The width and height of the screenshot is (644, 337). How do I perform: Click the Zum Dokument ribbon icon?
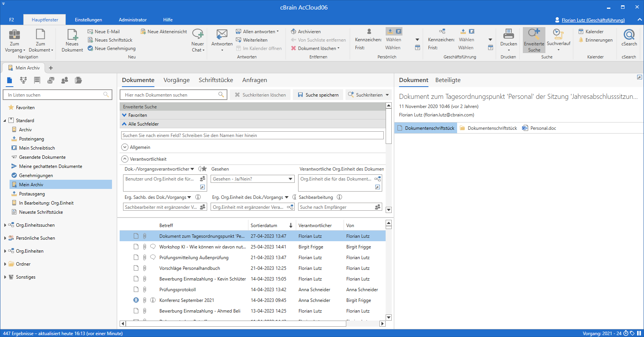pyautogui.click(x=41, y=34)
